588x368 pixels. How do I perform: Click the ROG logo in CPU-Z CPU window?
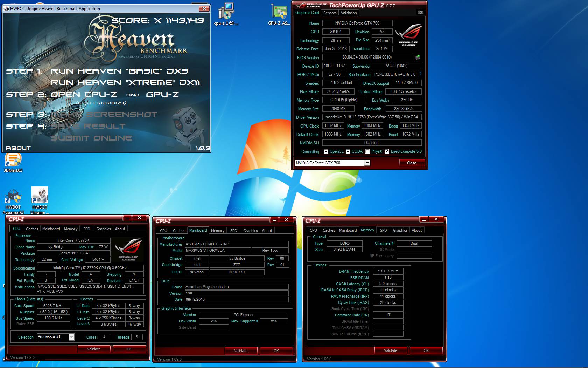(x=128, y=250)
